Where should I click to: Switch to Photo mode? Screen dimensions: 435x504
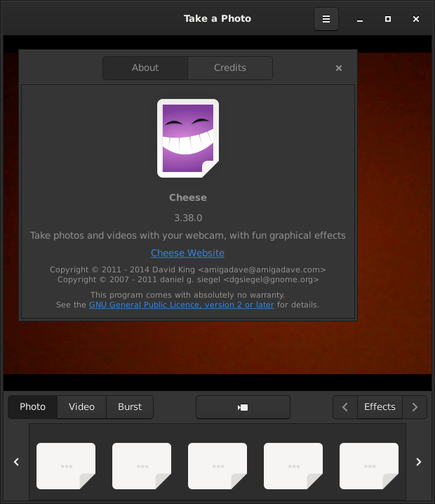click(32, 407)
